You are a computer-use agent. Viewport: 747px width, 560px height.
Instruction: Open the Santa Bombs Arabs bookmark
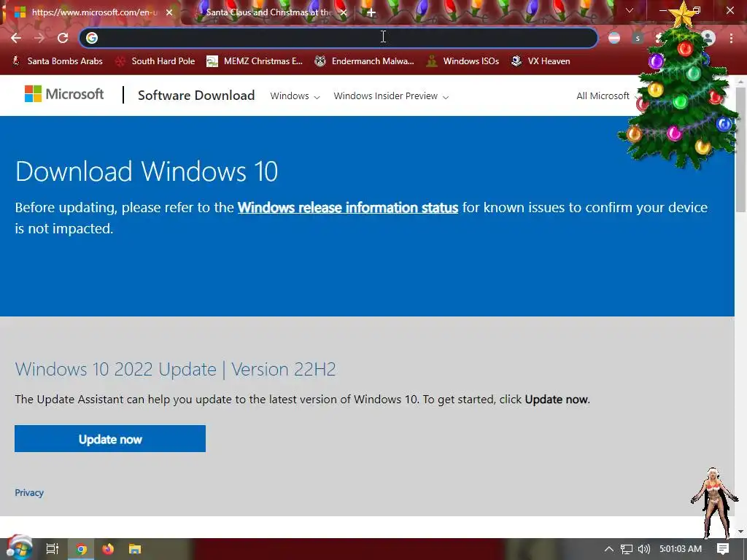[57, 61]
